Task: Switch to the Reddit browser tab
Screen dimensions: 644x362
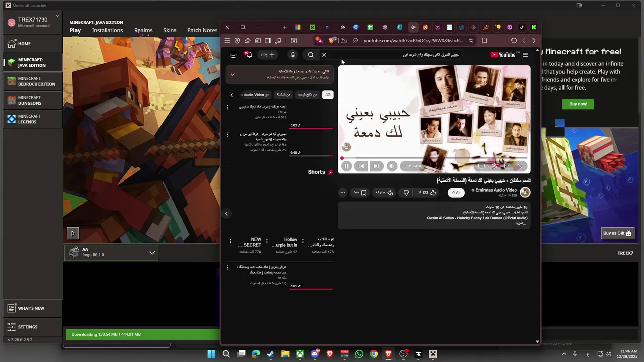Action: [x=425, y=27]
